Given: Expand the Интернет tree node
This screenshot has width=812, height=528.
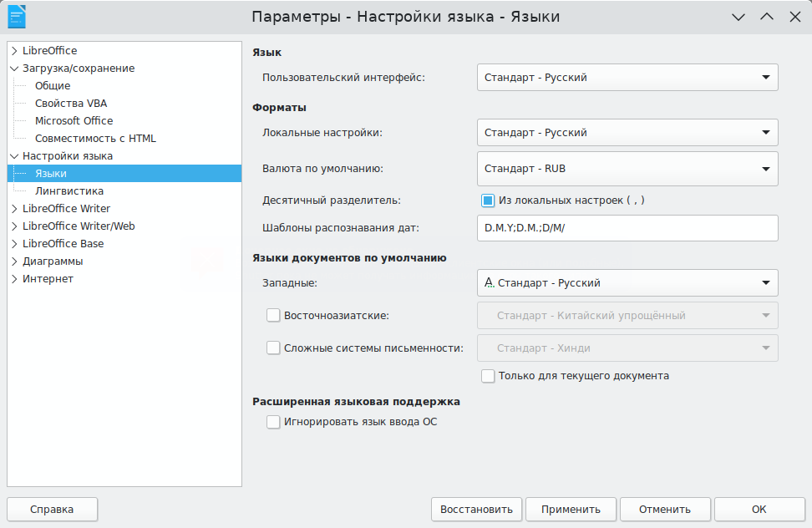Looking at the screenshot, I should (14, 278).
